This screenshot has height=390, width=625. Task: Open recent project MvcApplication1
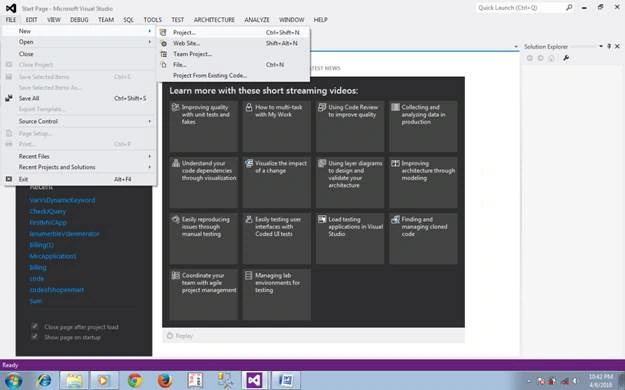click(53, 256)
